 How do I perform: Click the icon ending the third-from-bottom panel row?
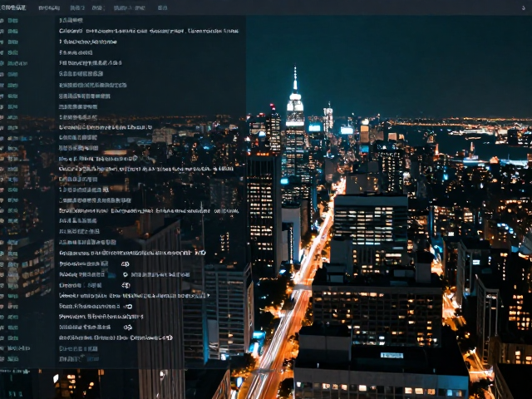tap(168, 337)
